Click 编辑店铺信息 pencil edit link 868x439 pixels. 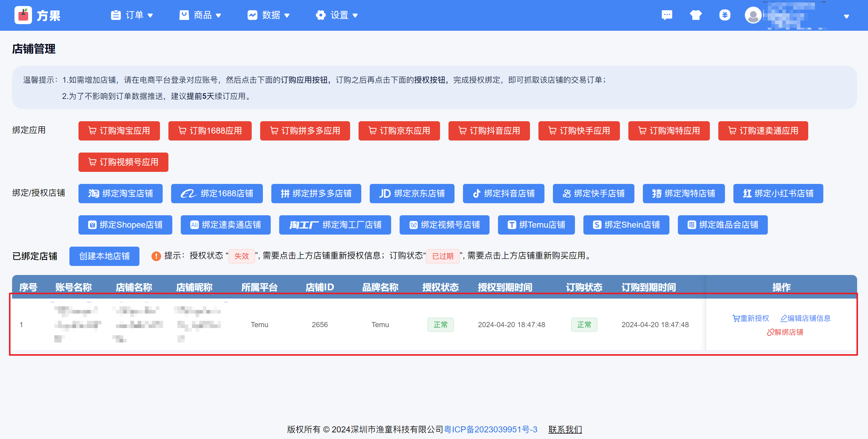(x=806, y=318)
